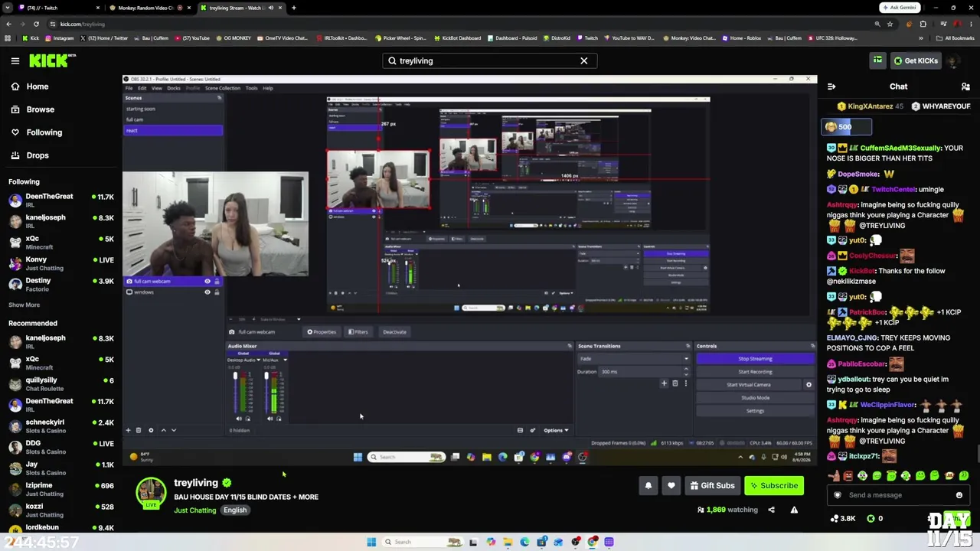Open source properties gear in sources toolbar
This screenshot has width=980, height=551.
(151, 430)
